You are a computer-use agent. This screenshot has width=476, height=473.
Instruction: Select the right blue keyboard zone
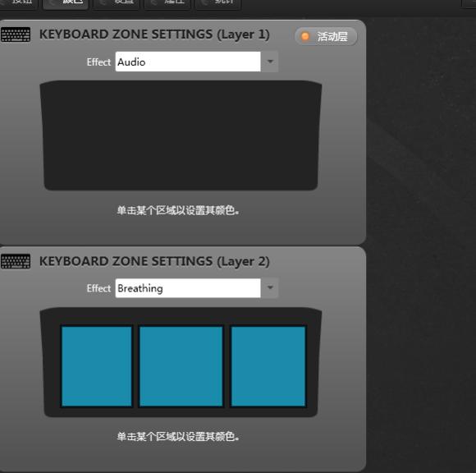point(268,366)
